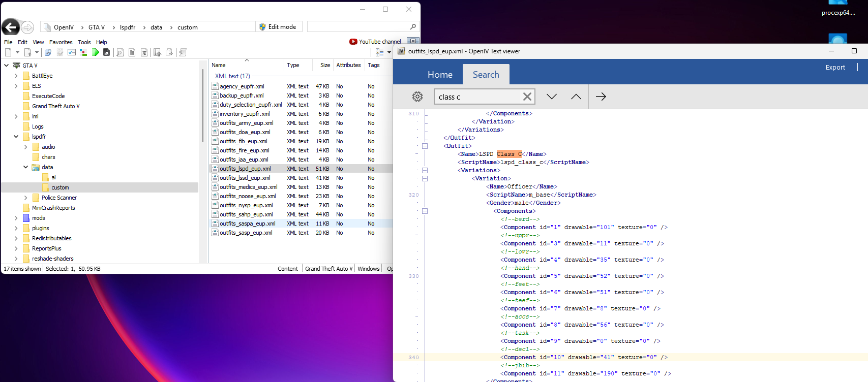Clear the 'class c' search text
Screen dimensions: 868x382
[527, 97]
